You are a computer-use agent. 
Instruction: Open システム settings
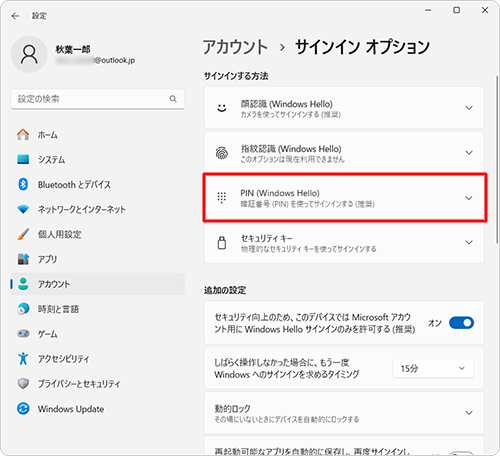[98, 159]
